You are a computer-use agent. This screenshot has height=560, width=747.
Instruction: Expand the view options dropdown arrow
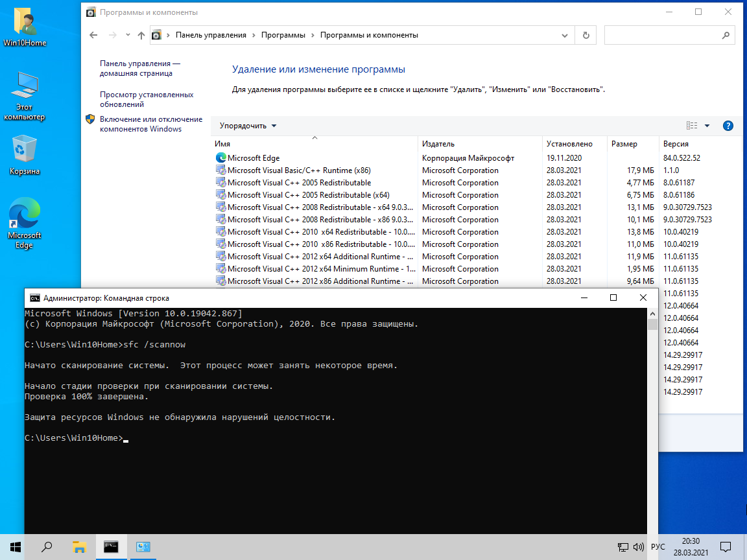click(707, 126)
